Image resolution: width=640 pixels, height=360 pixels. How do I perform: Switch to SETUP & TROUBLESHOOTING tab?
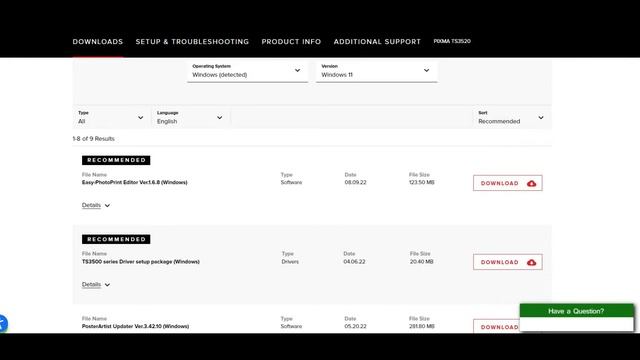point(192,42)
